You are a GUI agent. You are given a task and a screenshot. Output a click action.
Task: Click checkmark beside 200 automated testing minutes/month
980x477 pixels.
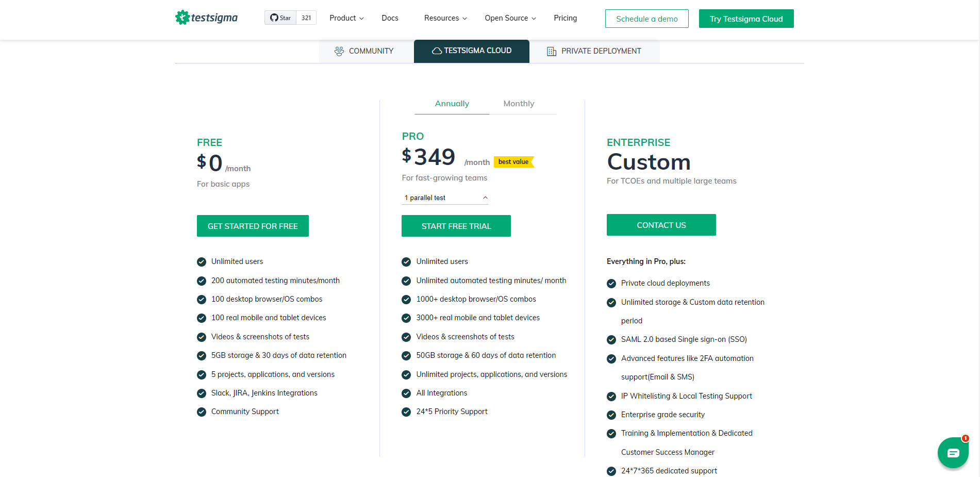(202, 281)
